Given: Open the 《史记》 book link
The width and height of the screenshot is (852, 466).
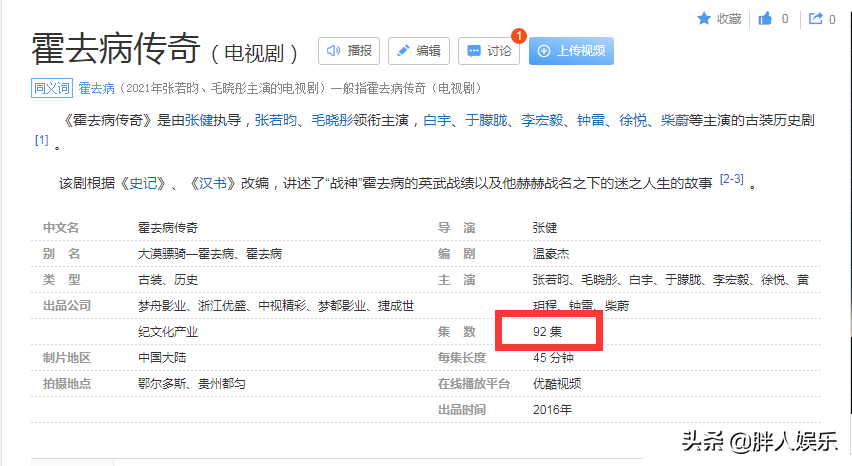Looking at the screenshot, I should point(145,183).
